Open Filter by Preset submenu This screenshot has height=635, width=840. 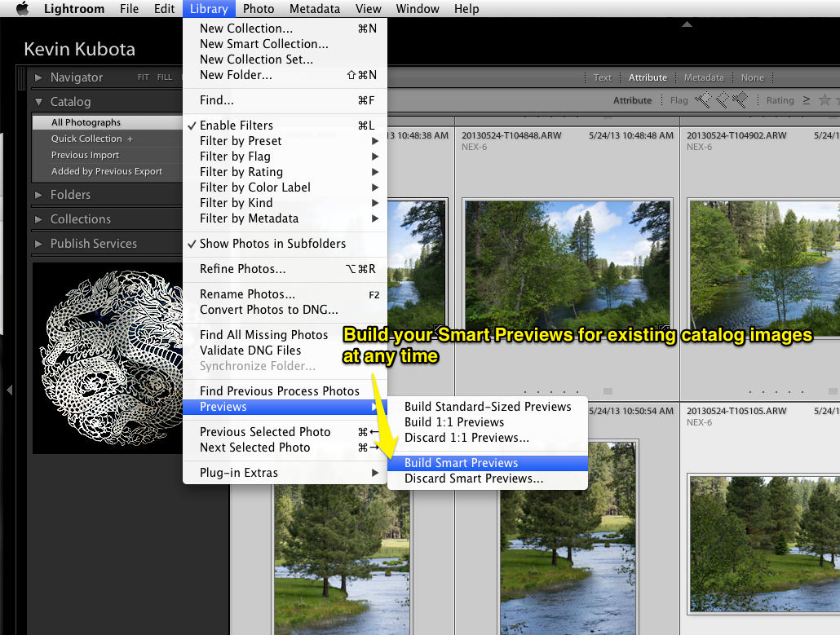[285, 141]
